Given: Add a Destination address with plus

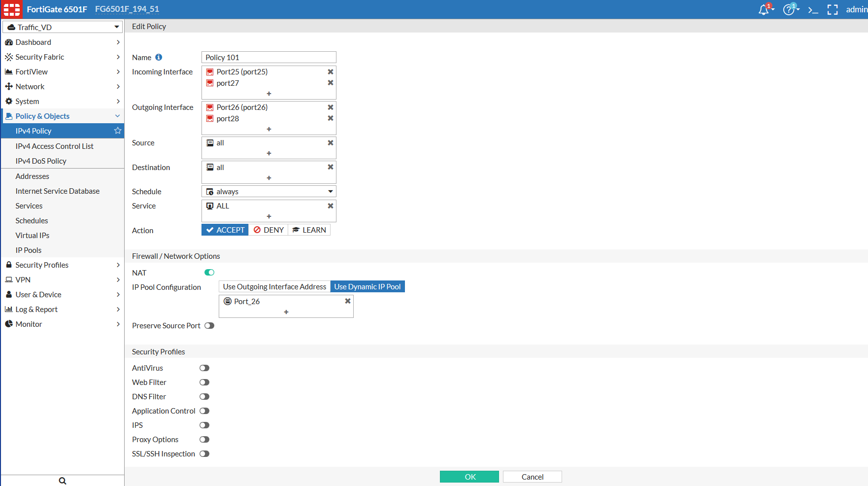Looking at the screenshot, I should (269, 178).
